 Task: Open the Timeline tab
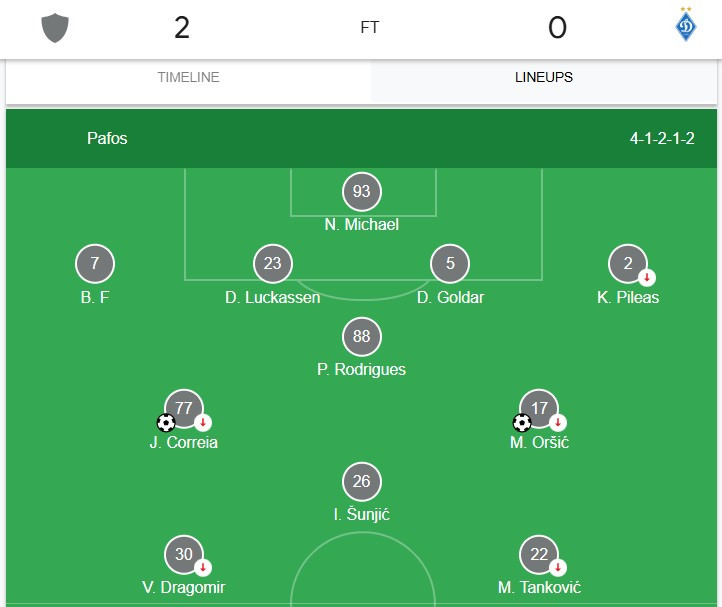(x=188, y=77)
